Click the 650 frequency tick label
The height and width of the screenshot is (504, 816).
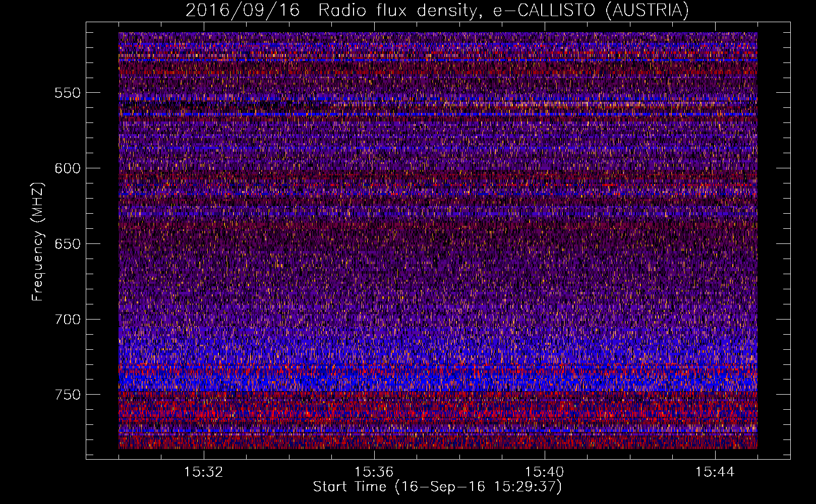tap(67, 244)
